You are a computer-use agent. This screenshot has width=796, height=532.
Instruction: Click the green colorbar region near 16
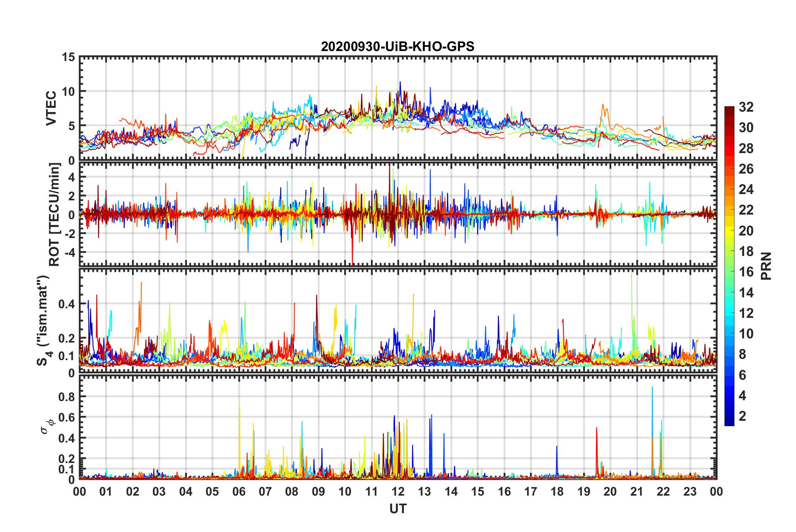(x=729, y=271)
